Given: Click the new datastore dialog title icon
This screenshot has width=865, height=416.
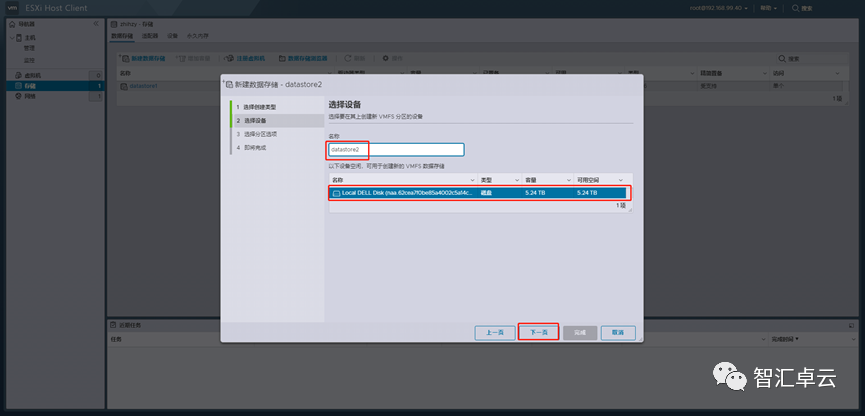Looking at the screenshot, I should 229,84.
